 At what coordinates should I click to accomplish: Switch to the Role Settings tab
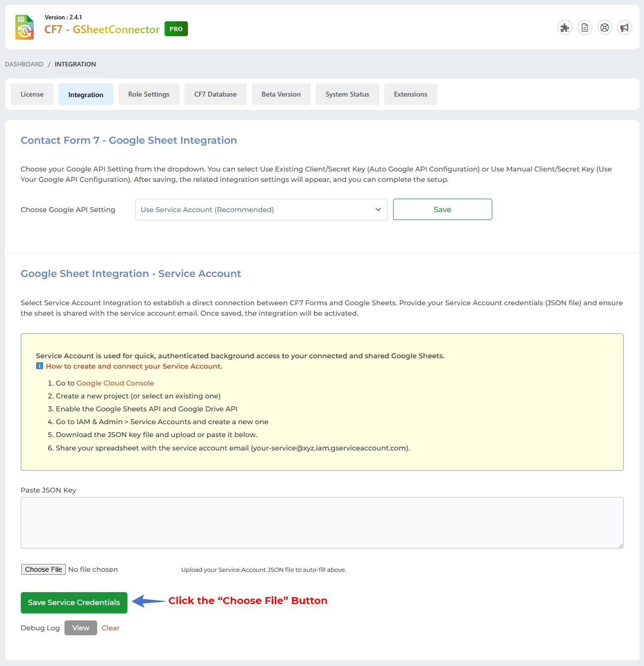[149, 94]
